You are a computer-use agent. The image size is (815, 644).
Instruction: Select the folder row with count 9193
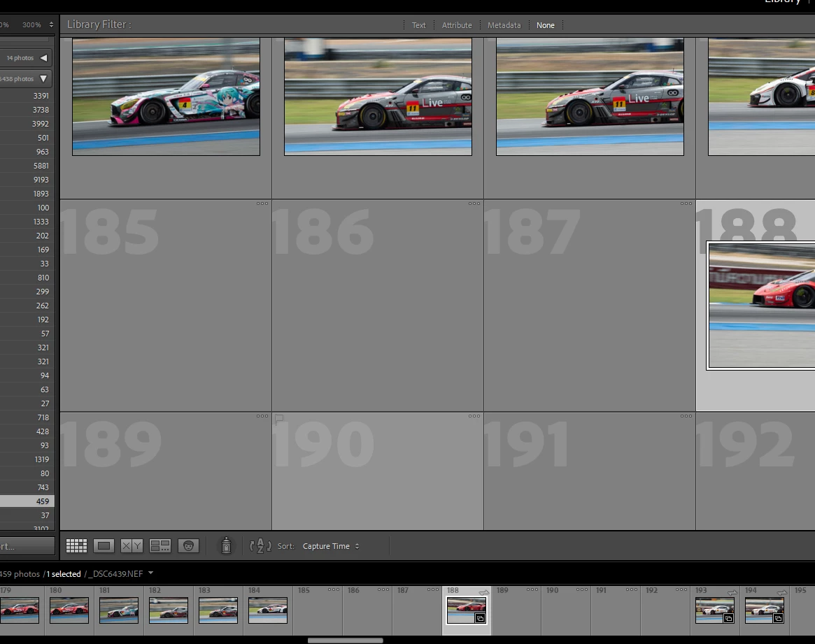tap(27, 180)
